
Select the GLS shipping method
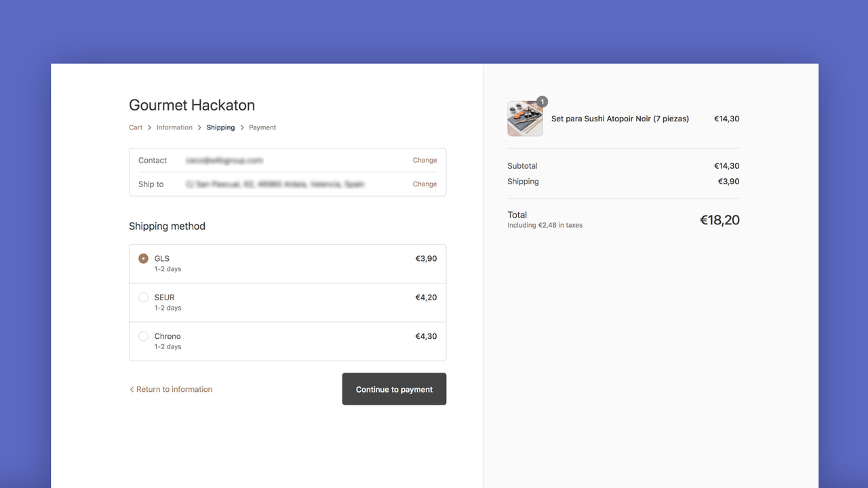click(143, 258)
